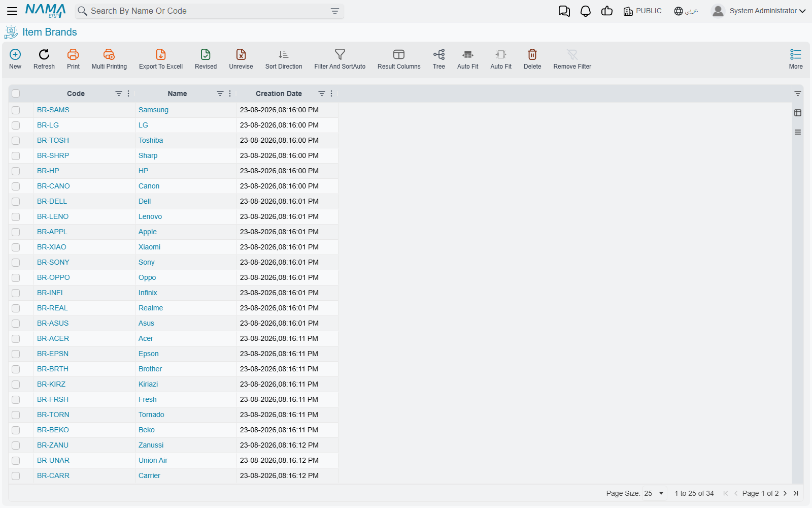Open the Page Size dropdown
Viewport: 812px width, 508px height.
point(654,493)
